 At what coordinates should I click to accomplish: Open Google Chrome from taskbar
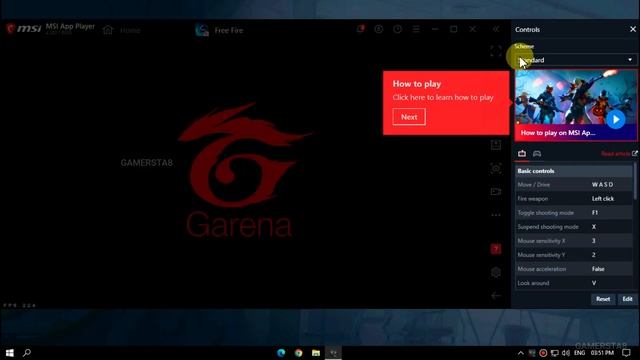[x=298, y=353]
